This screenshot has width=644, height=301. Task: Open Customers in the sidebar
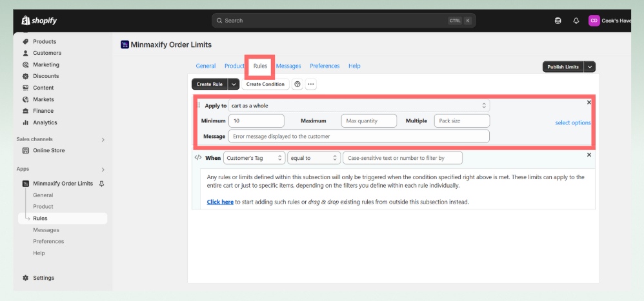tap(47, 53)
